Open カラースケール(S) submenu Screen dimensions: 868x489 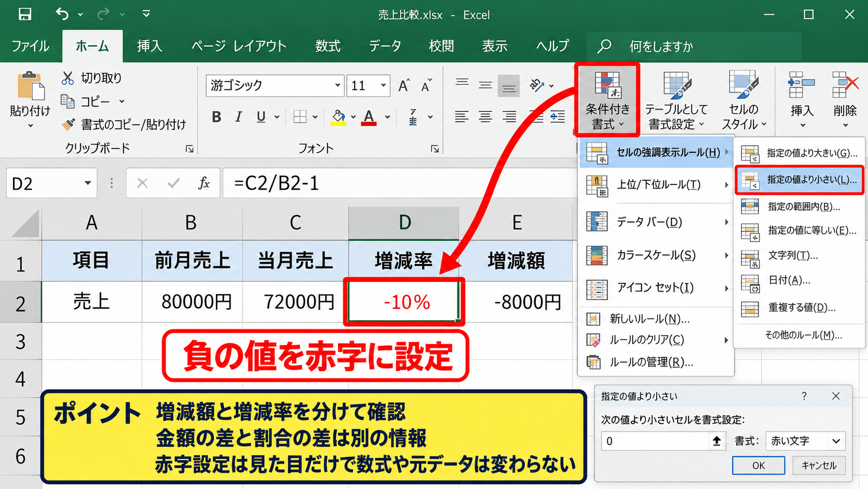(657, 255)
